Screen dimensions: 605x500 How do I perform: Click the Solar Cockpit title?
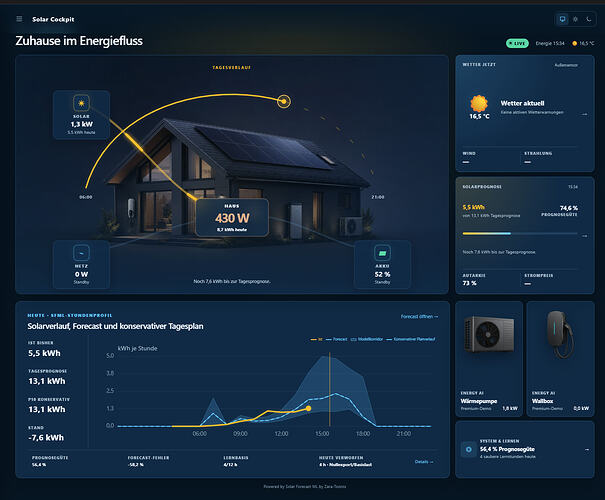tap(53, 19)
